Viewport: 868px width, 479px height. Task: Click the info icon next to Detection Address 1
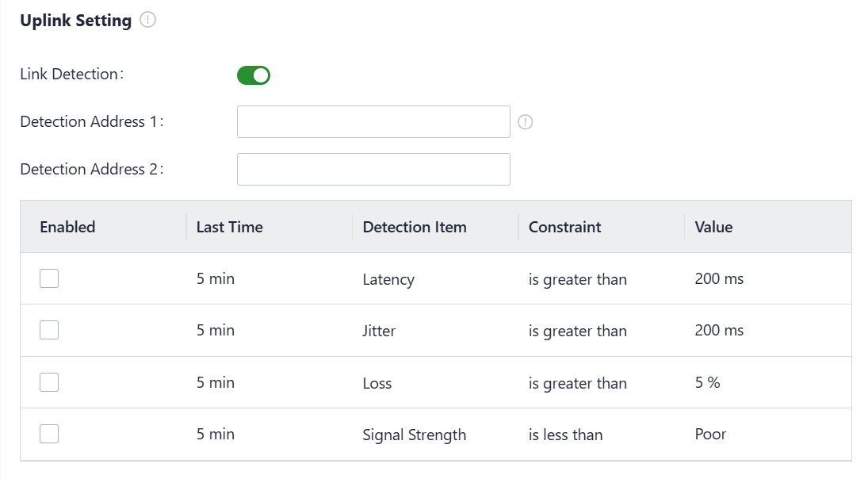pos(525,122)
